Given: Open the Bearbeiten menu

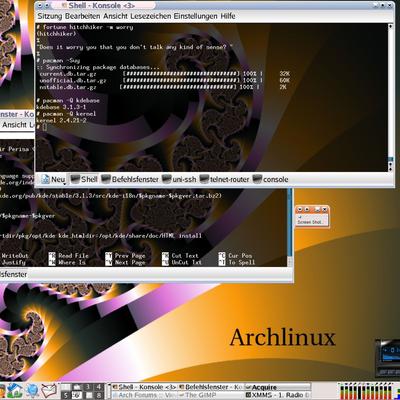Looking at the screenshot, I should tap(83, 16).
